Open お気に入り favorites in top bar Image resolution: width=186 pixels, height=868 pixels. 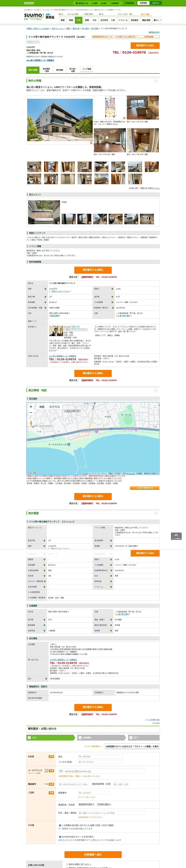click(x=82, y=3)
